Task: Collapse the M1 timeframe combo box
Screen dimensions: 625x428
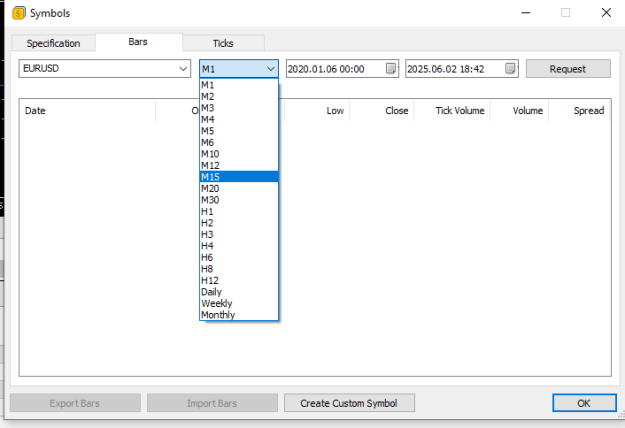Action: (271, 69)
